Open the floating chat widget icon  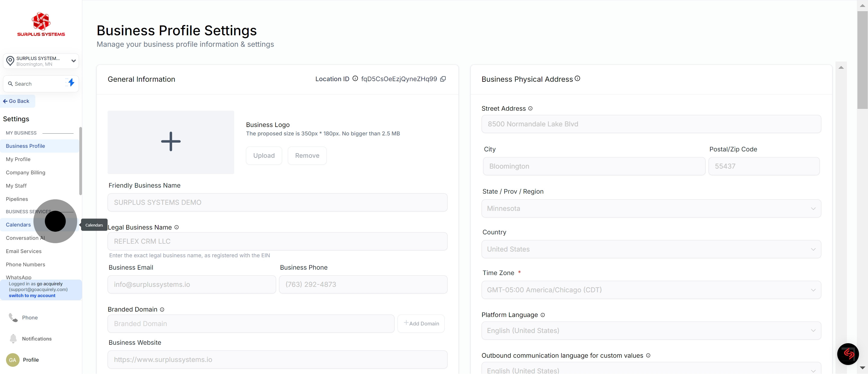coord(848,354)
